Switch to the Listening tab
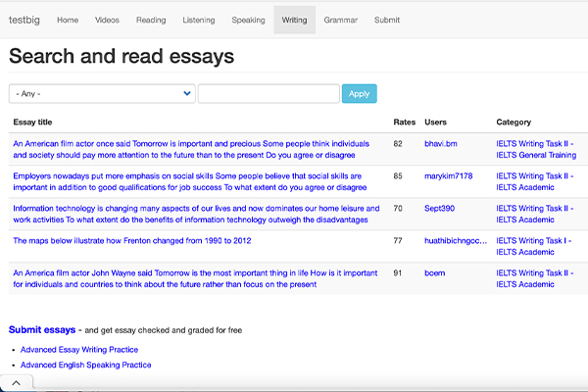 [x=199, y=20]
